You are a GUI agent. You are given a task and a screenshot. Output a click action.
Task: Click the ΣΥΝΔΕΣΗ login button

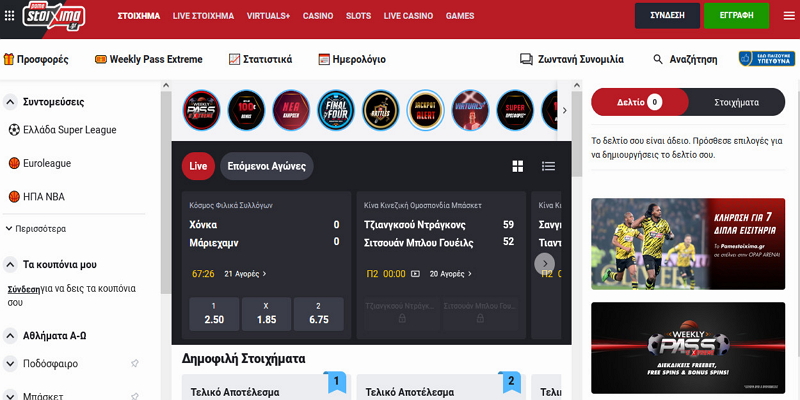(x=667, y=16)
